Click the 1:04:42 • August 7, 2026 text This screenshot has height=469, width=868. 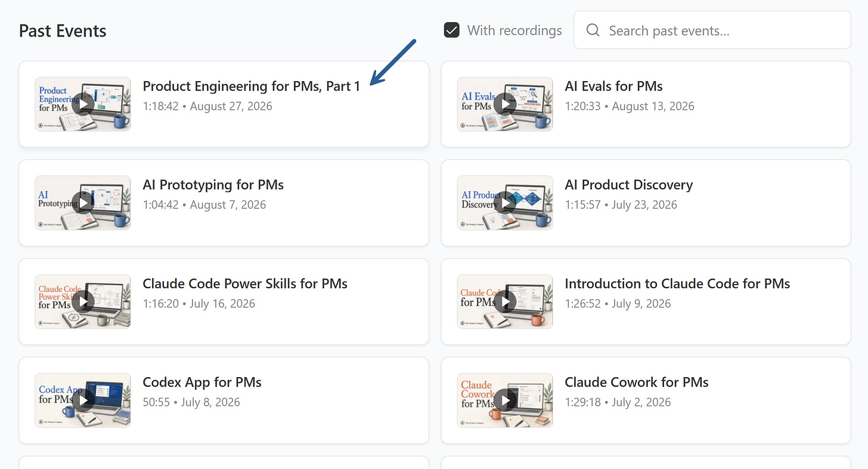pyautogui.click(x=204, y=205)
